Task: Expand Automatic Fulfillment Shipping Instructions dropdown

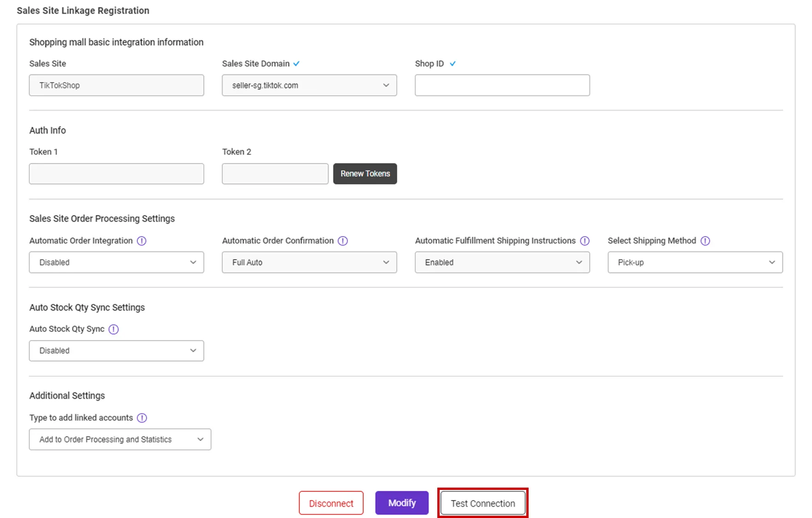Action: 502,262
